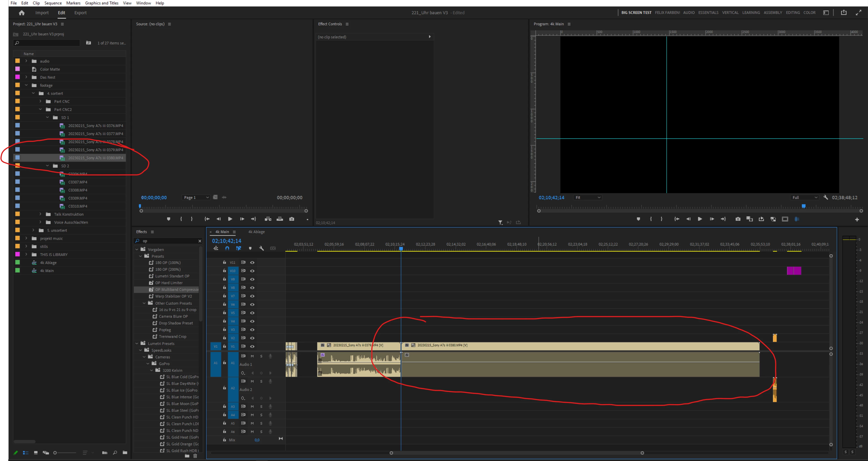Open the Sequence menu
The height and width of the screenshot is (461, 868).
53,3
